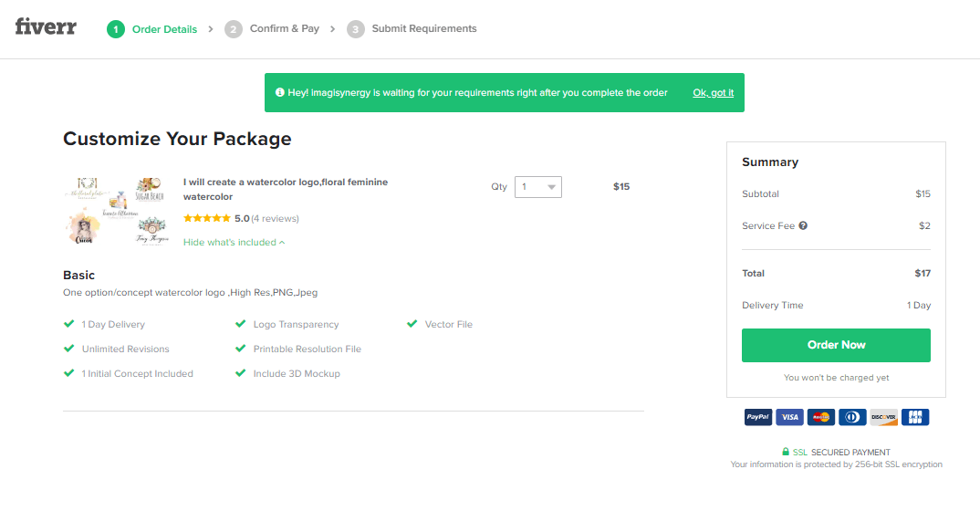Image resolution: width=980 pixels, height=511 pixels.
Task: Click the Delivery Time '1 Day' value
Action: (x=919, y=306)
